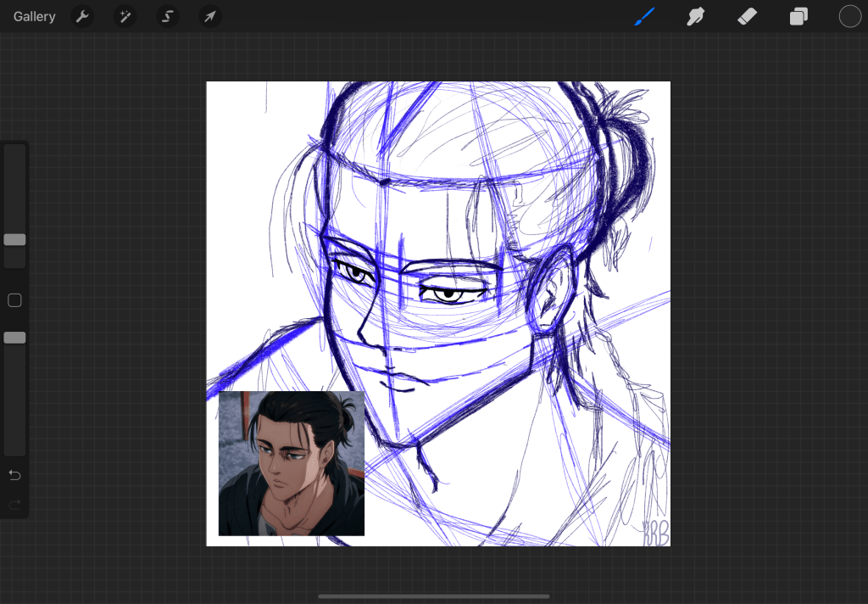This screenshot has height=604, width=868.
Task: Activate the Selection tool
Action: [167, 16]
